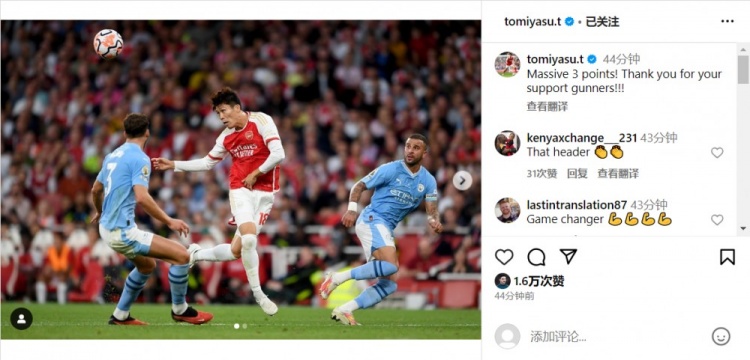Open tomiyasu.t profile from header
This screenshot has height=360, width=750.
(x=532, y=22)
